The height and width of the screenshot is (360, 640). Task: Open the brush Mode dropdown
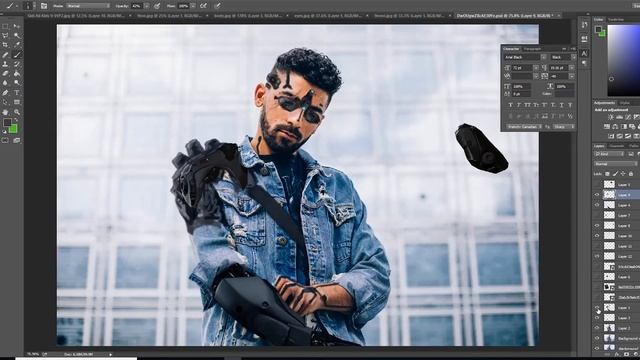(x=87, y=6)
